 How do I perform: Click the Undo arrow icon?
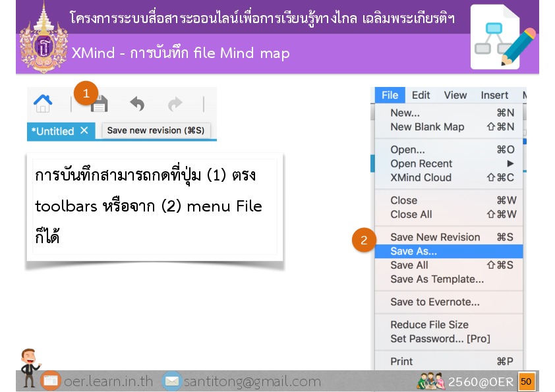click(x=137, y=104)
